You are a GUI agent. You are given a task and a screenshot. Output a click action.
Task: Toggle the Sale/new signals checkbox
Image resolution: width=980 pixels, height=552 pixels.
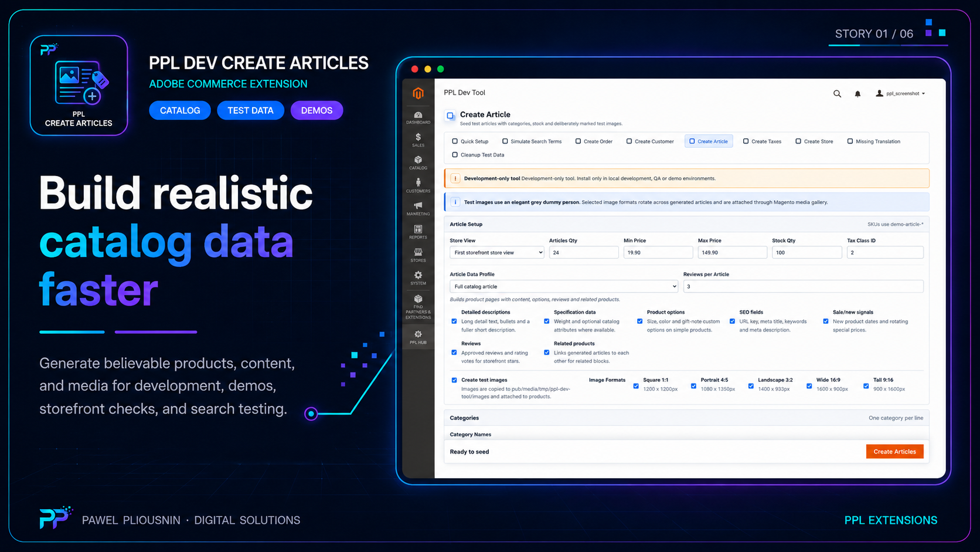pos(826,321)
